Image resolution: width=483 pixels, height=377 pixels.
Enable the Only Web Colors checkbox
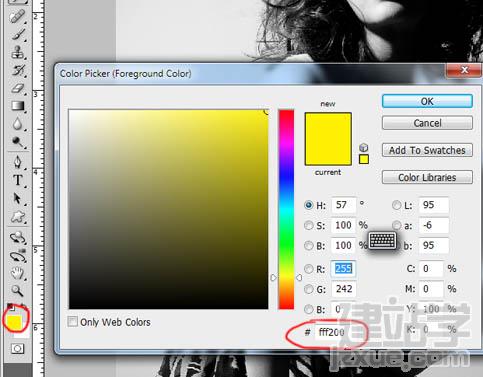click(x=72, y=322)
